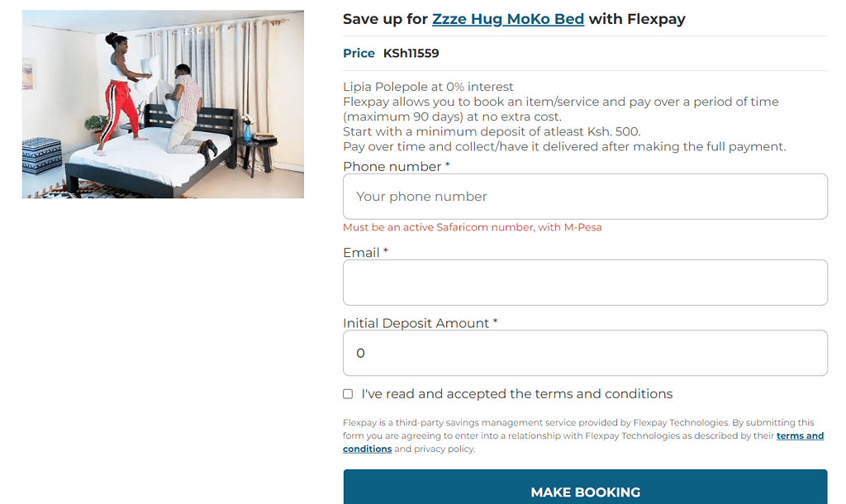Check the terms and conditions acceptance box
846x504 pixels.
pyautogui.click(x=348, y=394)
